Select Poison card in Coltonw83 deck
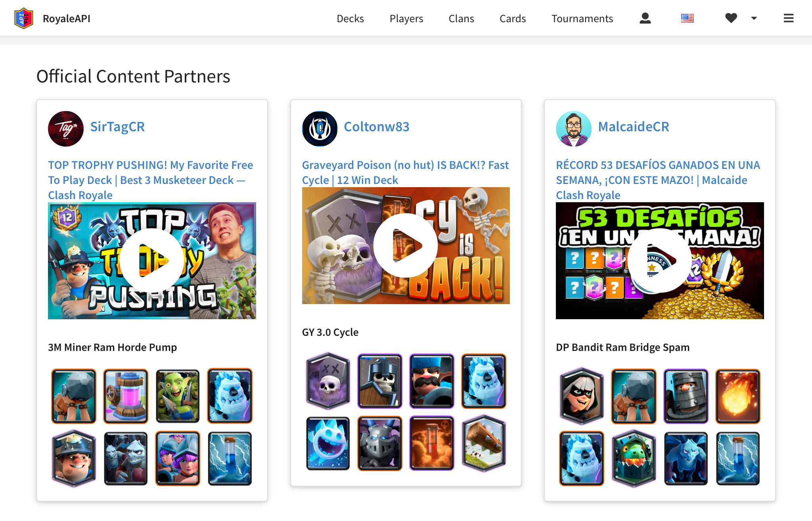Viewport: 812px width, 521px height. (x=432, y=444)
